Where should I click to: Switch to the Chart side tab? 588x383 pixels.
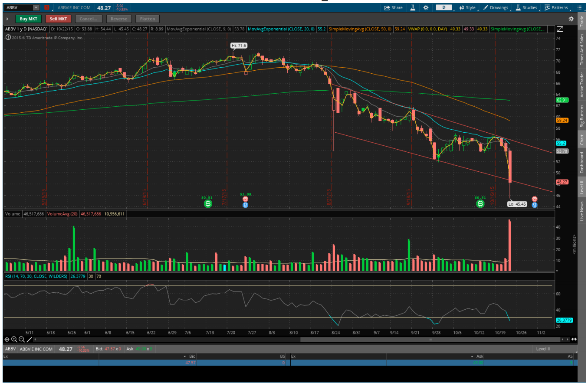582,139
